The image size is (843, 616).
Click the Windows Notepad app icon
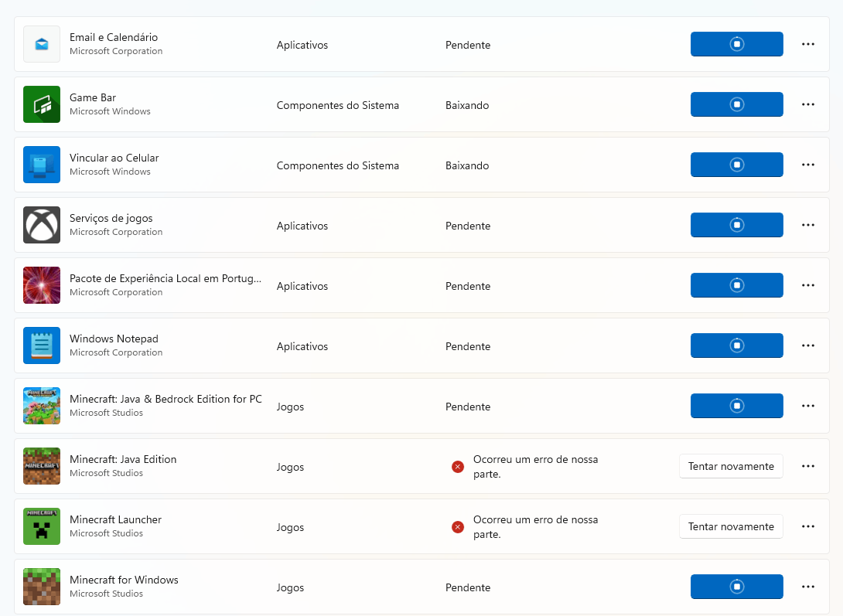42,345
